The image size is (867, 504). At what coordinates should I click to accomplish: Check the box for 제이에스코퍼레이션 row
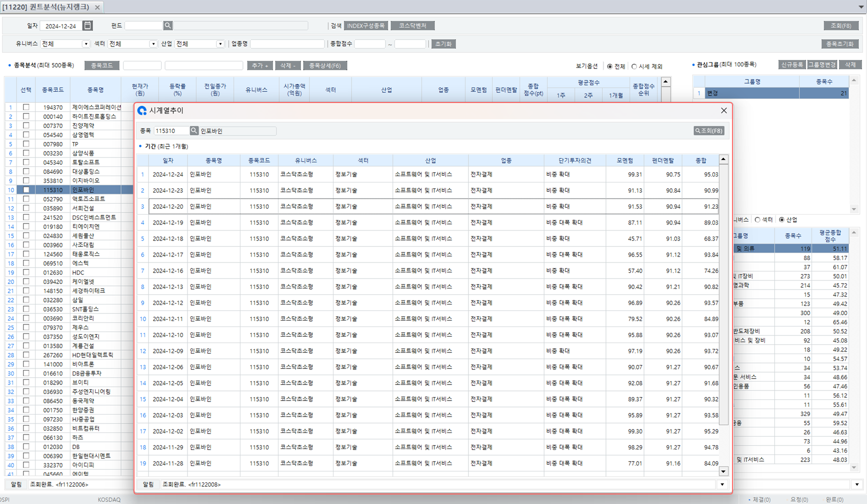(x=26, y=107)
